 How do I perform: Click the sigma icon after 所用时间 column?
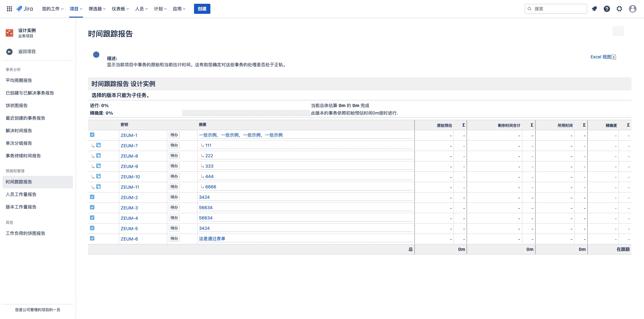[x=584, y=125]
